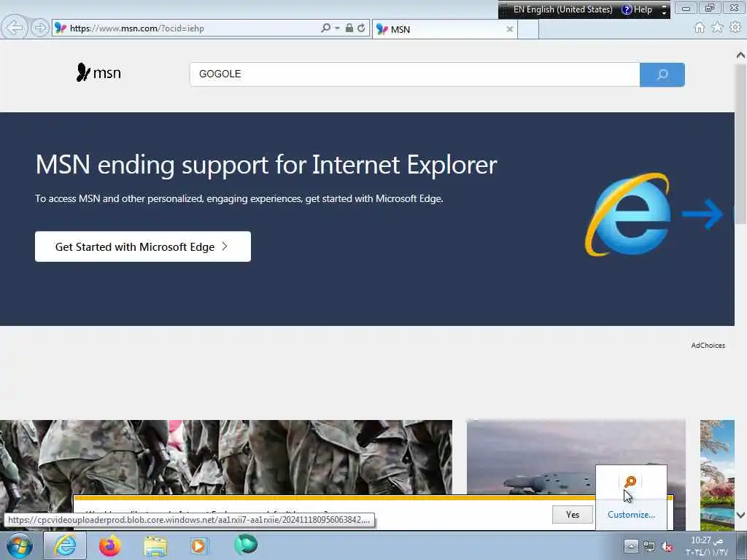Click the network tray icon
747x560 pixels.
649,546
